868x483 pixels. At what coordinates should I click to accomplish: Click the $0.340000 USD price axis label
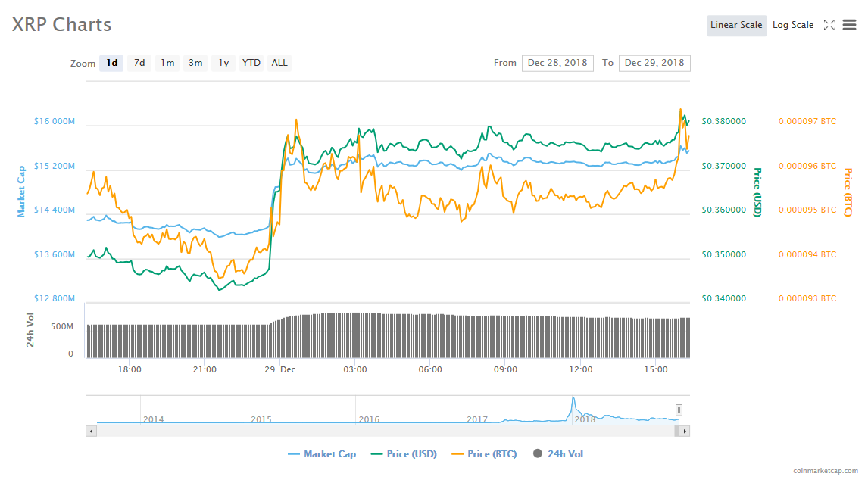pos(723,298)
